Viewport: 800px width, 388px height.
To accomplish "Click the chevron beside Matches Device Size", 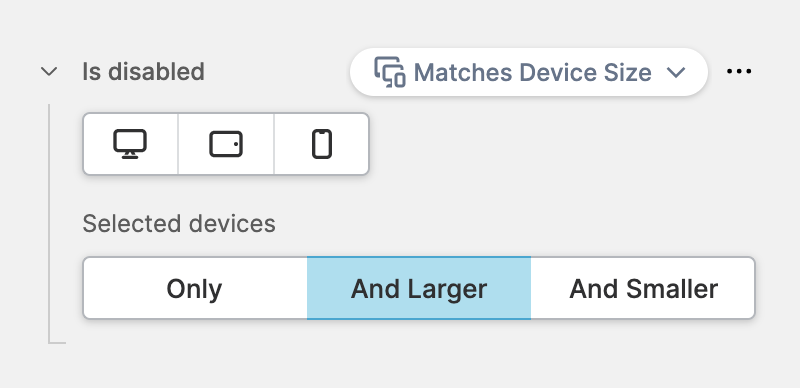I will pos(676,72).
